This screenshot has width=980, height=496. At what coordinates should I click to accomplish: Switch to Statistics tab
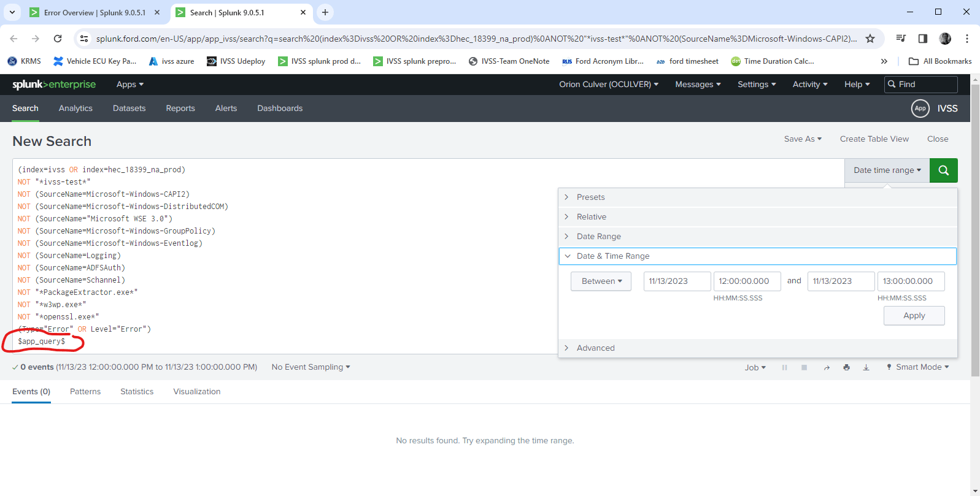click(137, 392)
